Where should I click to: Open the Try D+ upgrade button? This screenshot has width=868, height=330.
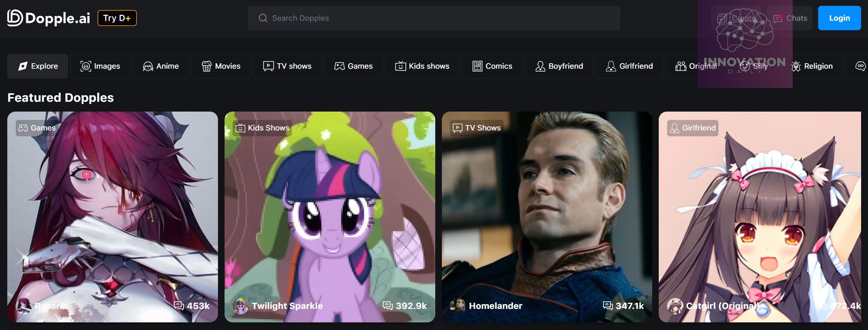tap(117, 18)
